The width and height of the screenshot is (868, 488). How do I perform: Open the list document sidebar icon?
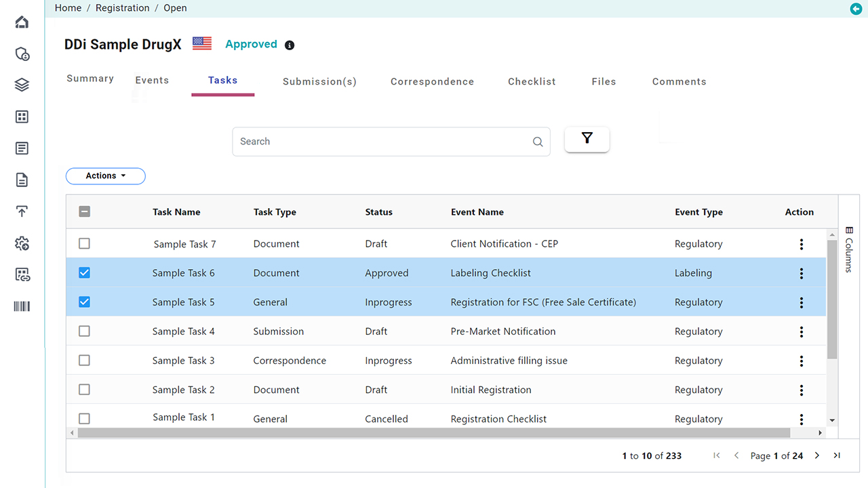pyautogui.click(x=22, y=148)
